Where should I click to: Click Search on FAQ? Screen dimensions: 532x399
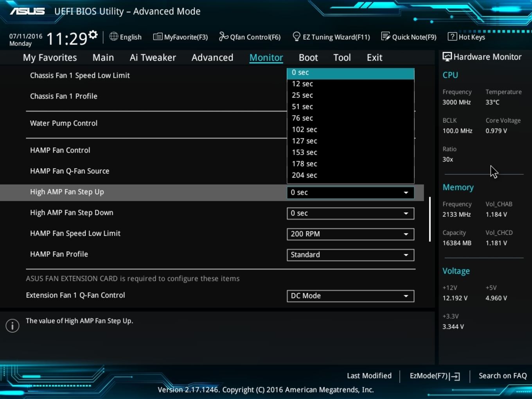click(x=503, y=376)
